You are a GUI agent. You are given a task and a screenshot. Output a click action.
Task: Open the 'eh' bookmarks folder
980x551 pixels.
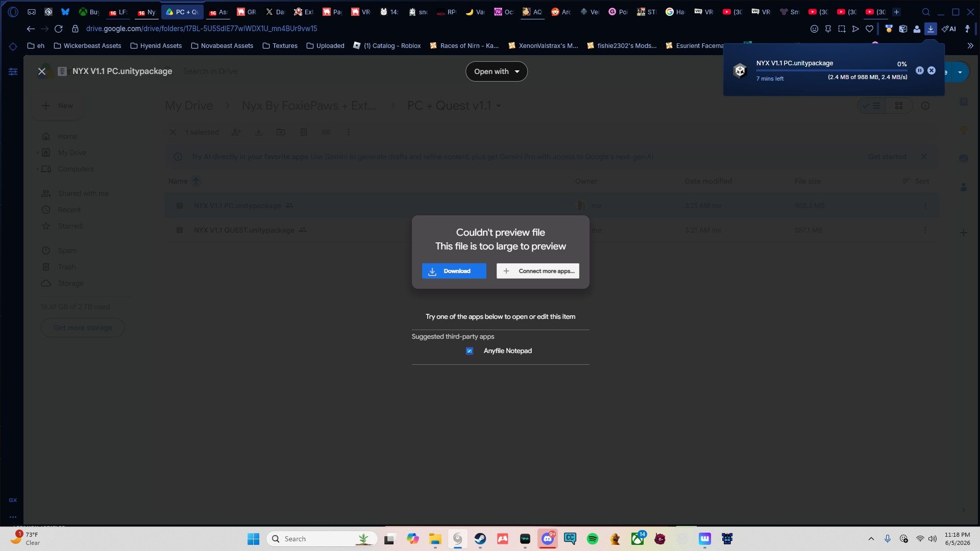tap(36, 46)
